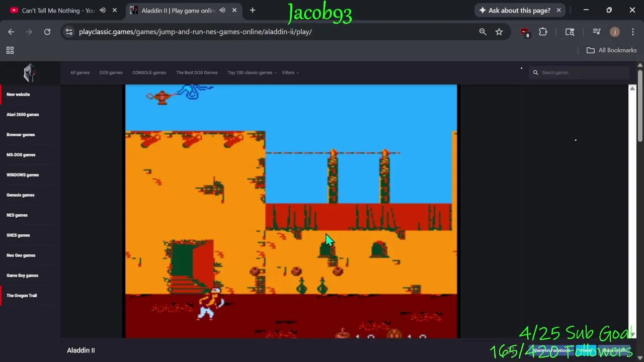Screen dimensions: 644x362
Task: View site information icon in address bar
Action: 69,32
